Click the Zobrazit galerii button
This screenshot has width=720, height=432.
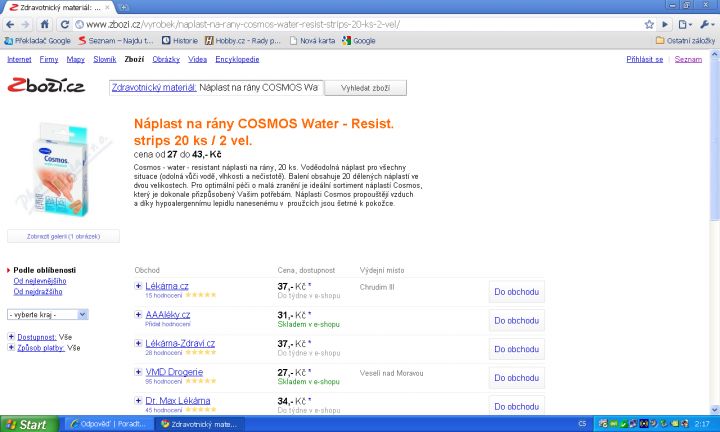tap(63, 236)
